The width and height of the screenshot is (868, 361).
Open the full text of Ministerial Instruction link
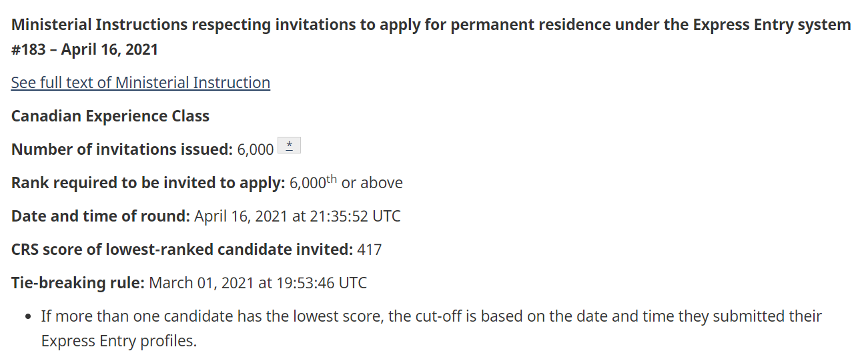click(140, 83)
